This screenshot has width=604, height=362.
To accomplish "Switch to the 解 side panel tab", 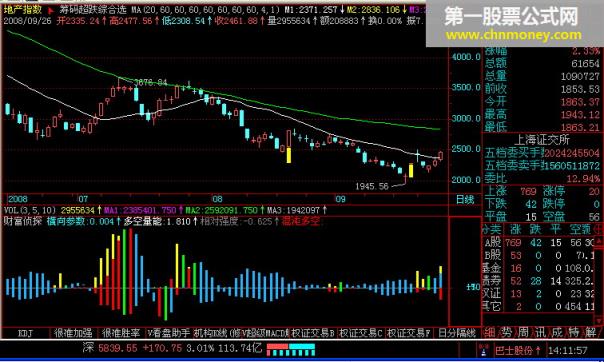I will pos(591,332).
